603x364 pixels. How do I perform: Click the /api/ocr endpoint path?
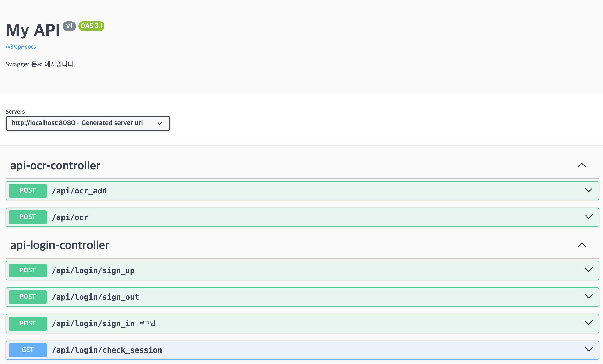[x=70, y=217]
